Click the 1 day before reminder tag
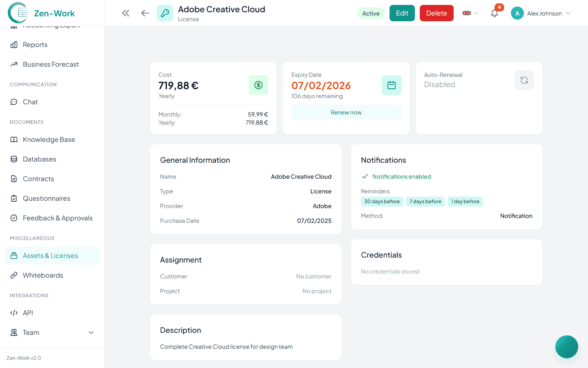The width and height of the screenshot is (588, 368). (x=465, y=202)
